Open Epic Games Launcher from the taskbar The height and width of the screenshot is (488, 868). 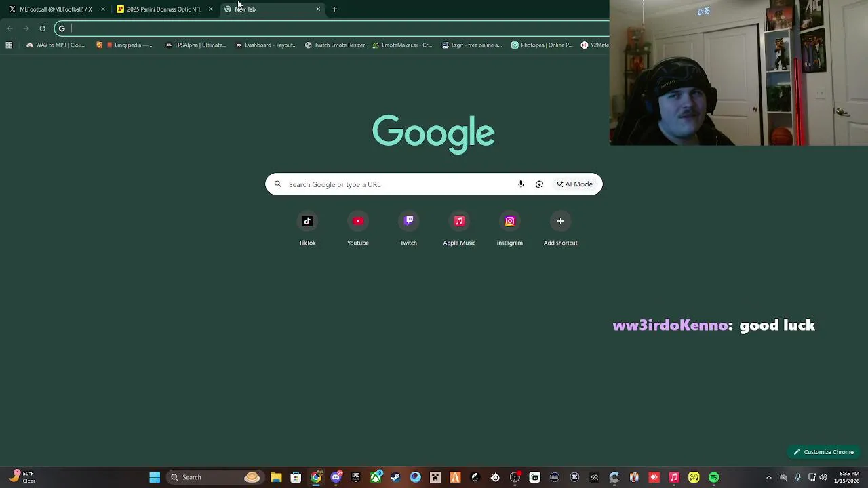(x=355, y=477)
